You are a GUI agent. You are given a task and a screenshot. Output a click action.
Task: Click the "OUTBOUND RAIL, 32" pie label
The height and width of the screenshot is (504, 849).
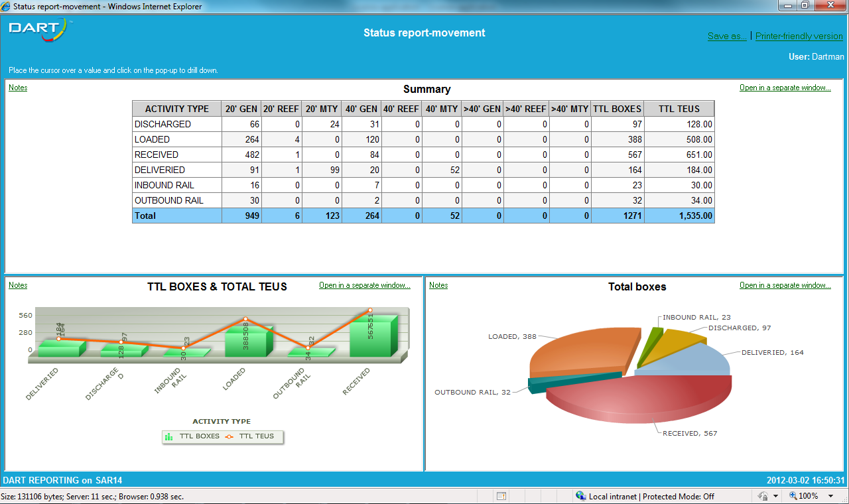[472, 392]
